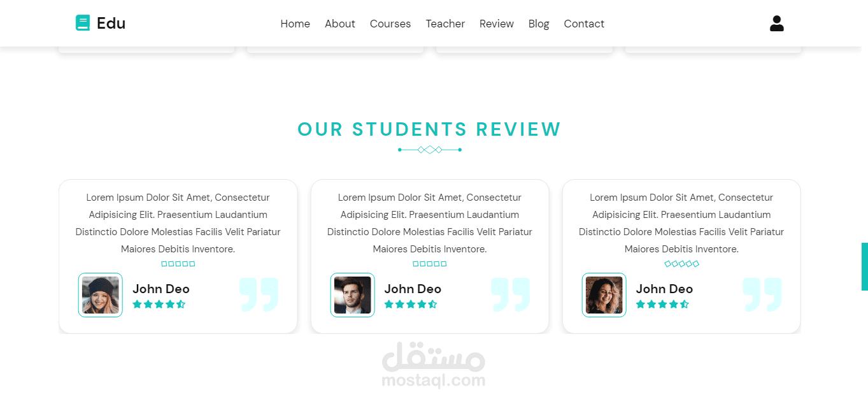Open the Courses menu item

(390, 24)
